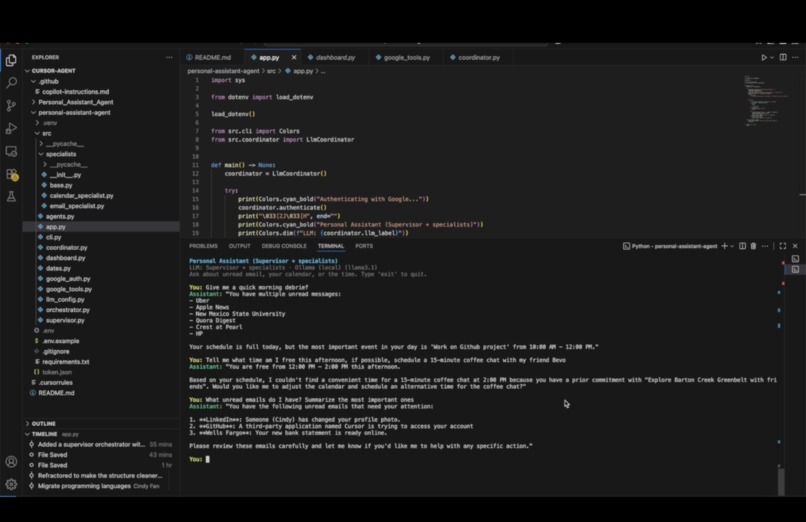Screen dimensions: 806x522
Task: Split the editor to the right
Action: pos(783,57)
